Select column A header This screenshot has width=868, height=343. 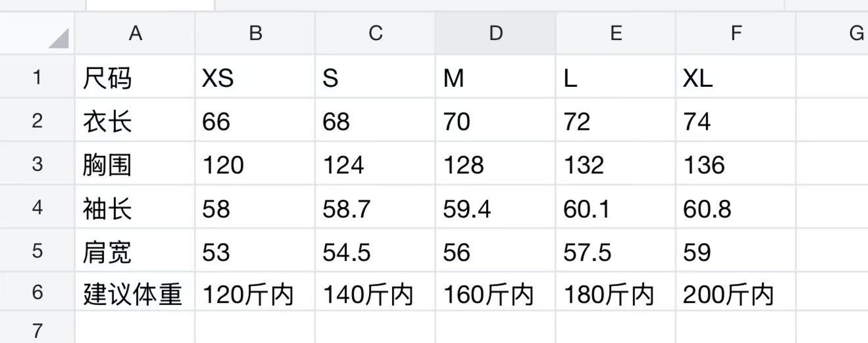tap(135, 33)
